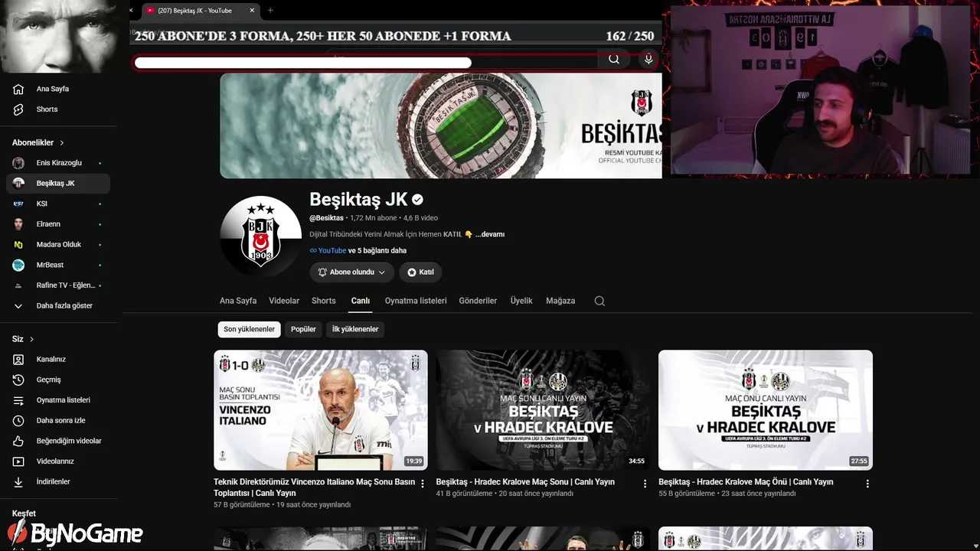Switch to the Üyelik tab
Screen dimensions: 980x551
tap(521, 301)
